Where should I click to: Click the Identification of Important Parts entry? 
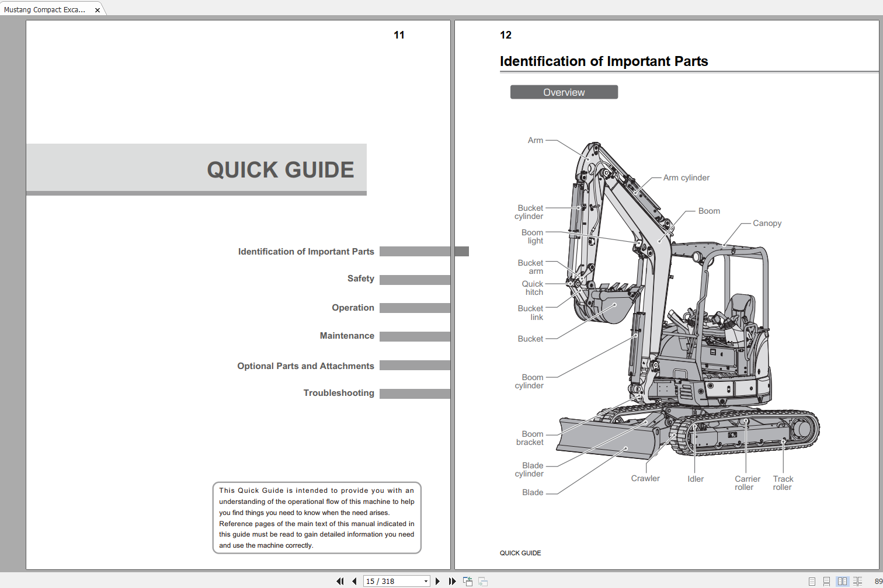point(306,252)
